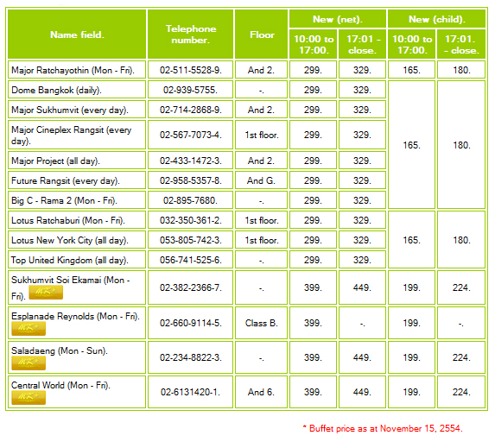Select phone number 02-234-8822-3.

point(191,357)
